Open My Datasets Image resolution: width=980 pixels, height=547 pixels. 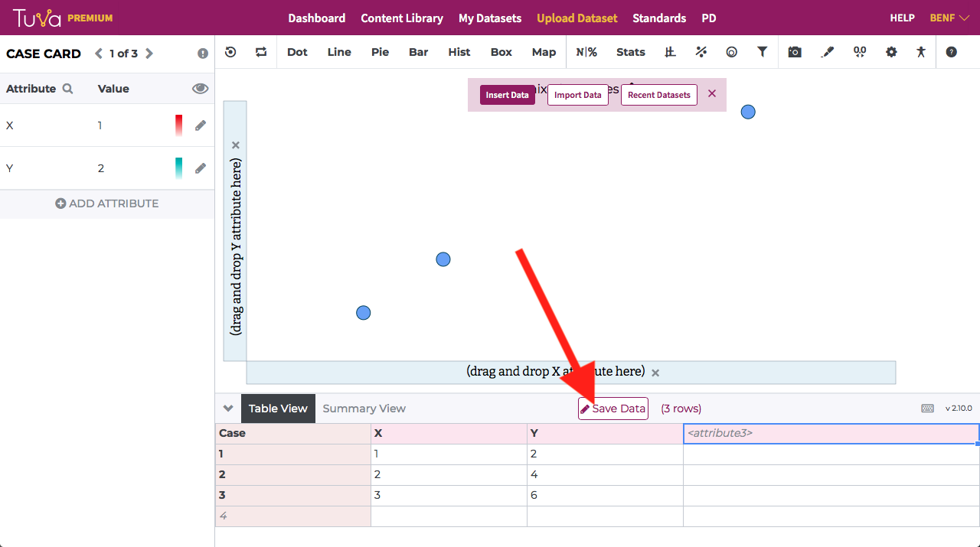pyautogui.click(x=490, y=18)
